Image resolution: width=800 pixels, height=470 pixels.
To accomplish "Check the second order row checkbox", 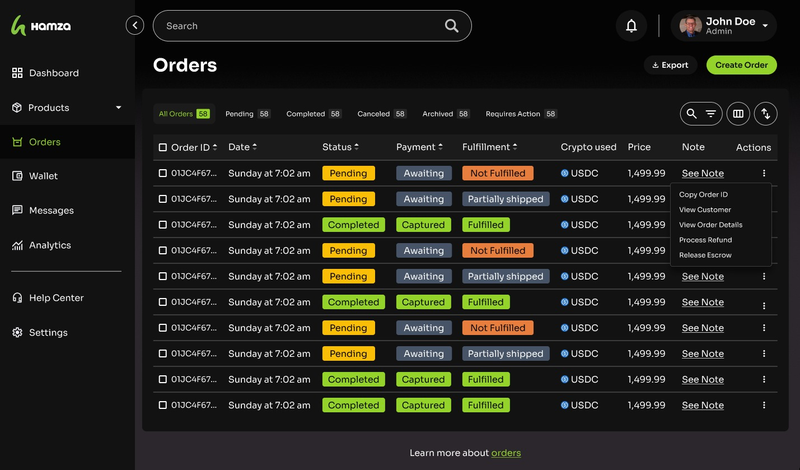I will [x=163, y=199].
